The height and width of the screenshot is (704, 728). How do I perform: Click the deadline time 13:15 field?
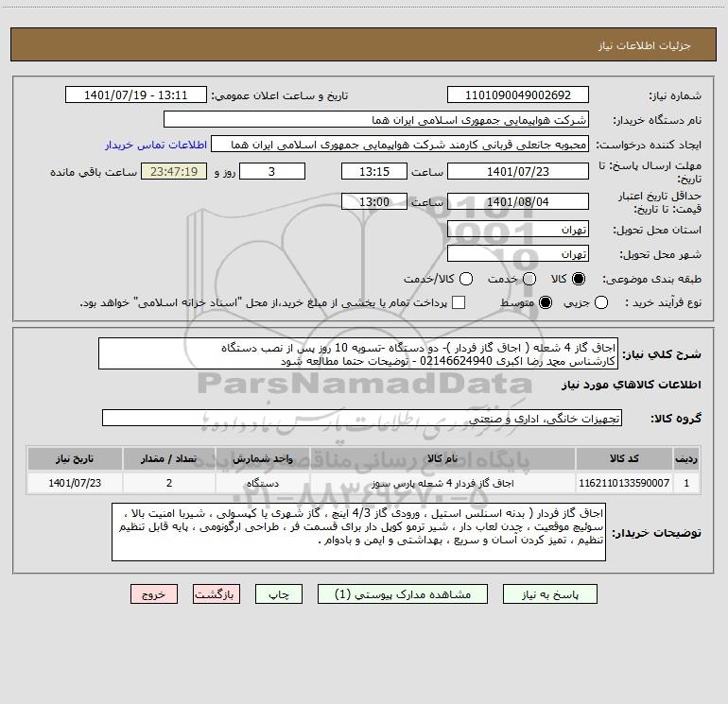[x=374, y=171]
